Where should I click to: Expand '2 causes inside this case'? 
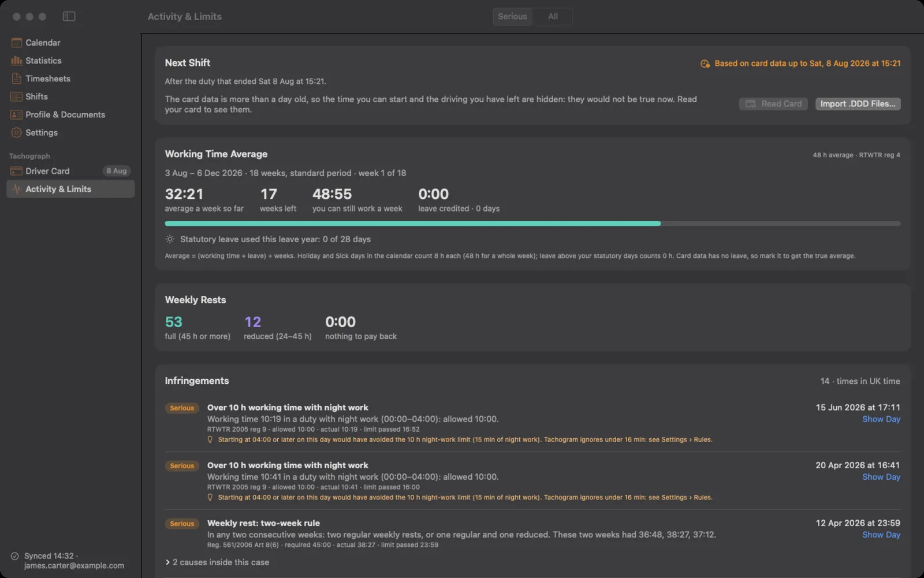217,562
